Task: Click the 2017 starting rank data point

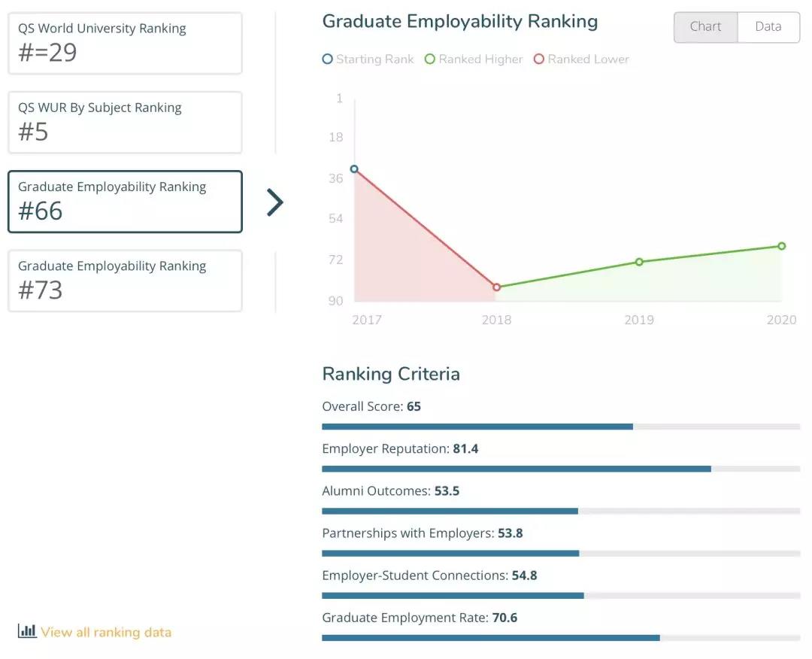Action: (x=354, y=169)
